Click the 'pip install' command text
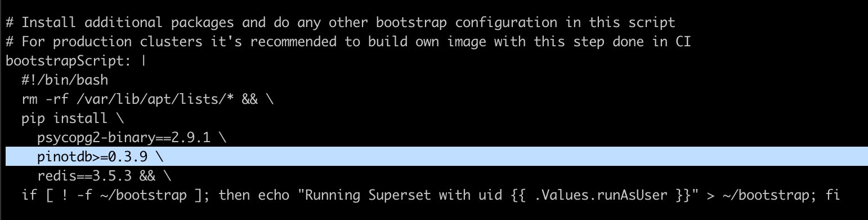This screenshot has width=868, height=220. [65, 118]
